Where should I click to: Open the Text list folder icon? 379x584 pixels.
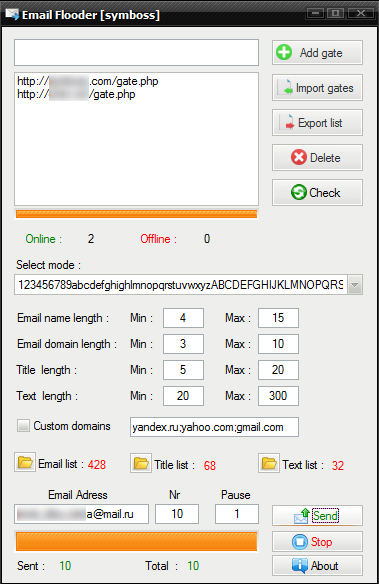click(269, 463)
